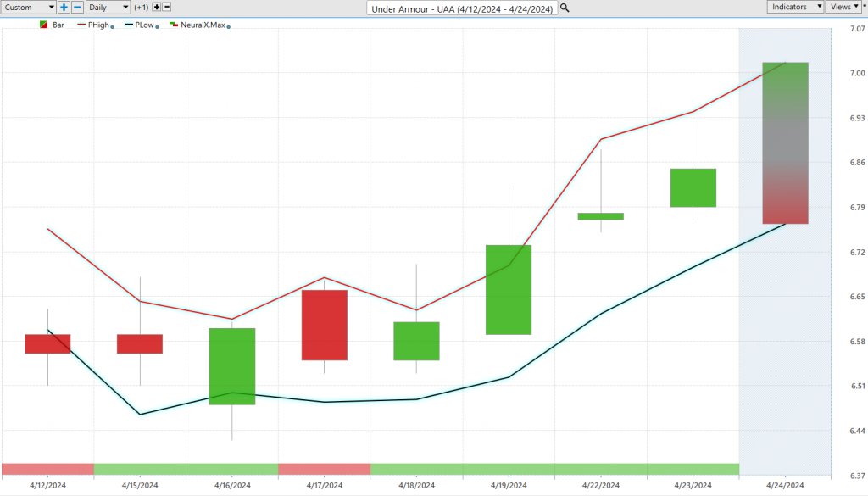Click the 4/18/2024 green candlestick
Viewport: 868px width, 496px height.
[x=416, y=341]
